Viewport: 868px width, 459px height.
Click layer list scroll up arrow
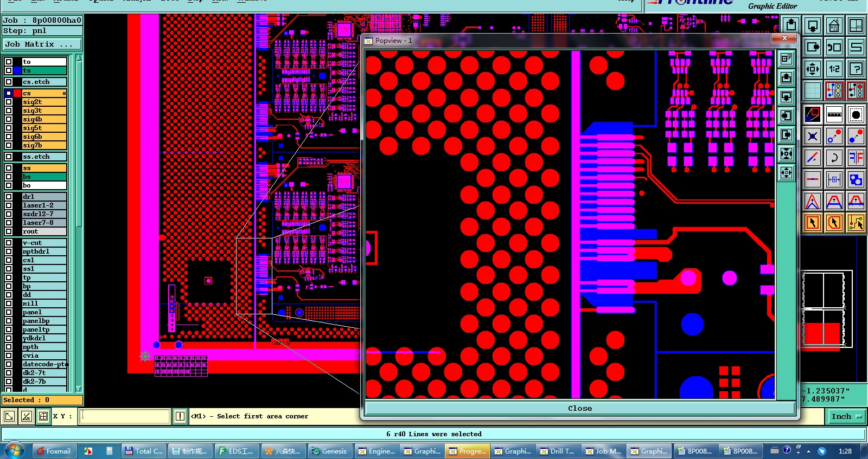click(79, 58)
